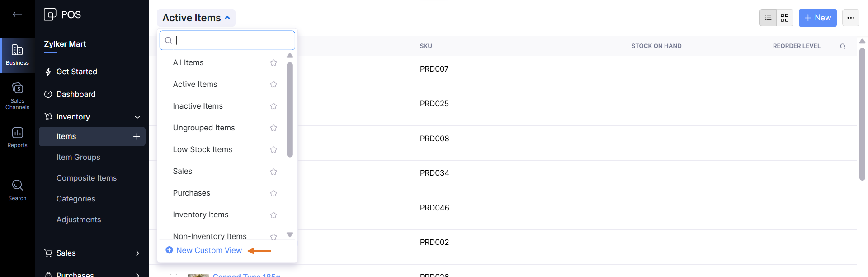Open the more options ellipsis menu
Image resolution: width=868 pixels, height=277 pixels.
851,18
